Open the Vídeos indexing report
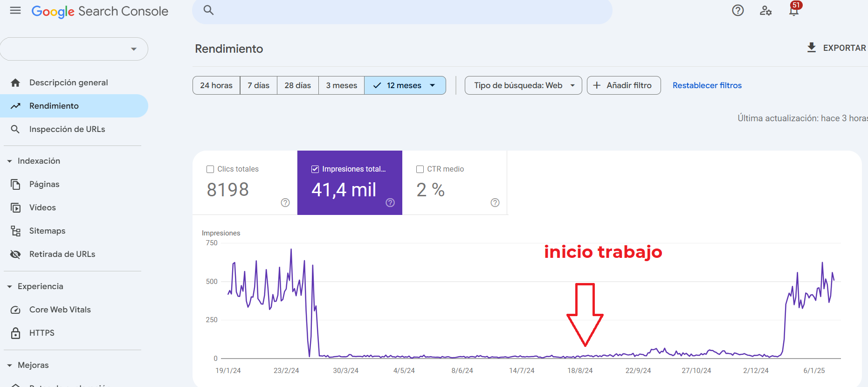This screenshot has height=387, width=868. click(74, 207)
